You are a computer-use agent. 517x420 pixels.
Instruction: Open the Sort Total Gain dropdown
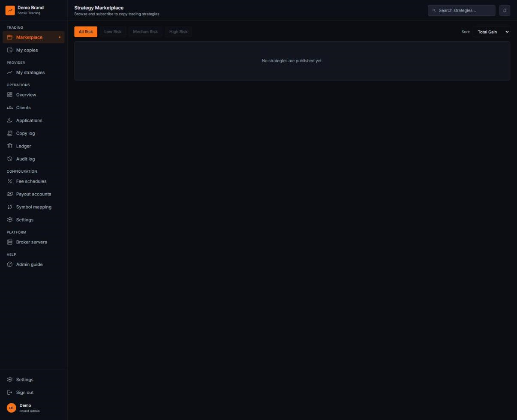[x=491, y=32]
